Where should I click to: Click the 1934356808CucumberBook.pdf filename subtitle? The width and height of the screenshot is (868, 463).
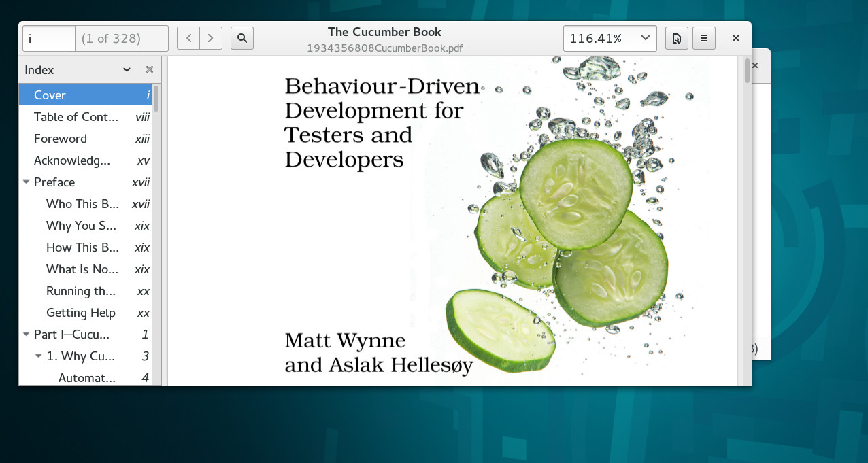385,48
